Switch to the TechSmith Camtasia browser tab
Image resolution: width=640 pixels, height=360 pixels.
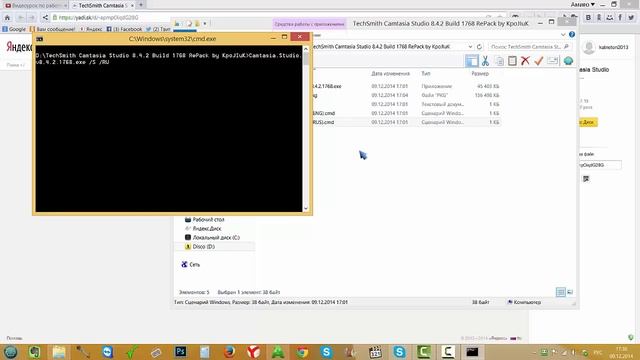[x=103, y=5]
